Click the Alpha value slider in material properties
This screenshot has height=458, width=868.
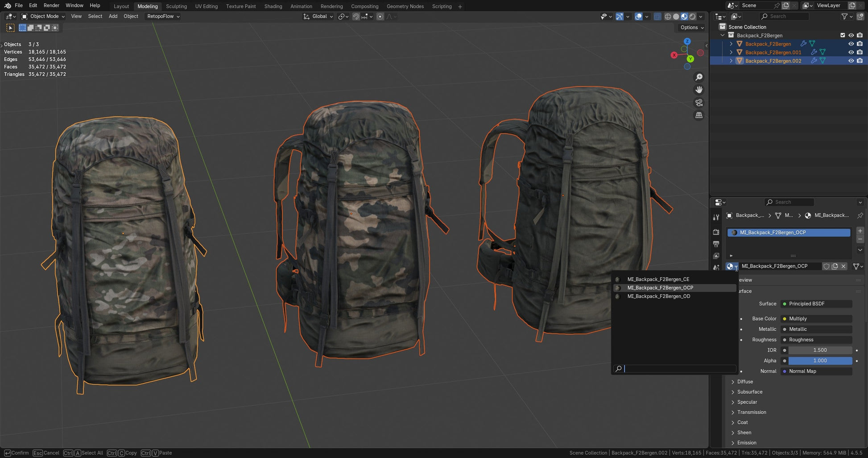pyautogui.click(x=820, y=360)
